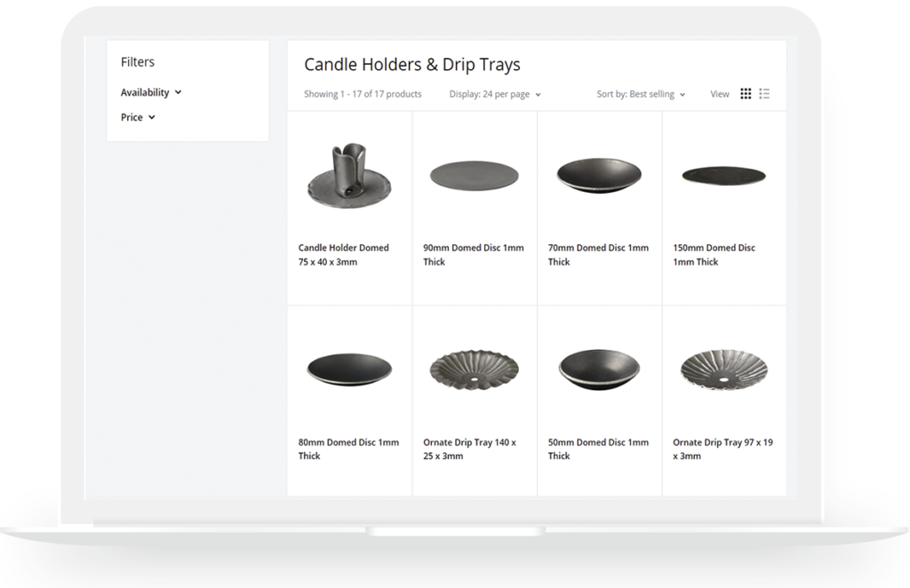Open the Display 24 per page dropdown
This screenshot has width=910, height=588.
[495, 94]
